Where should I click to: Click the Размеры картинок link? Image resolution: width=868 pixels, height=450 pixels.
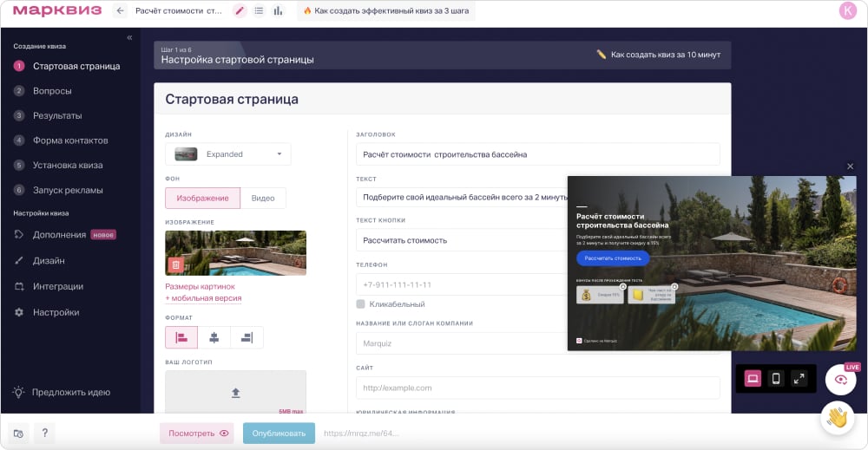[x=200, y=286]
